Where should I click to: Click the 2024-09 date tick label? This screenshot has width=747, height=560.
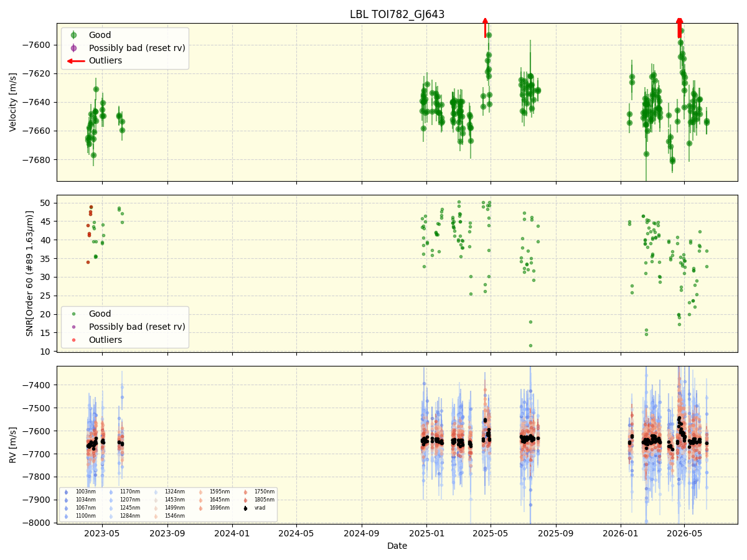(362, 533)
